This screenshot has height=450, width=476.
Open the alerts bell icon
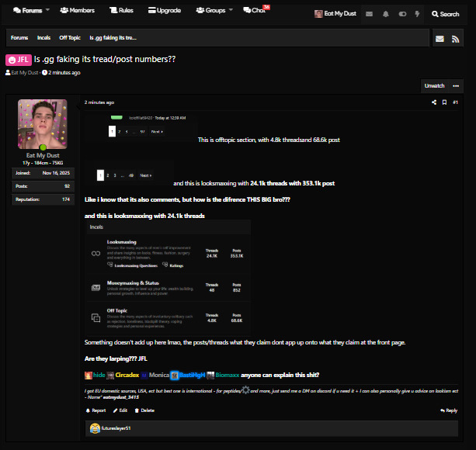(386, 14)
